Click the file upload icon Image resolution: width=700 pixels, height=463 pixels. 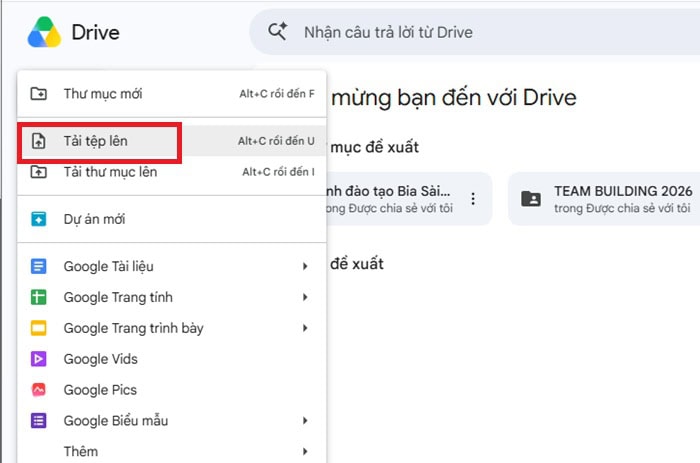pyautogui.click(x=38, y=141)
